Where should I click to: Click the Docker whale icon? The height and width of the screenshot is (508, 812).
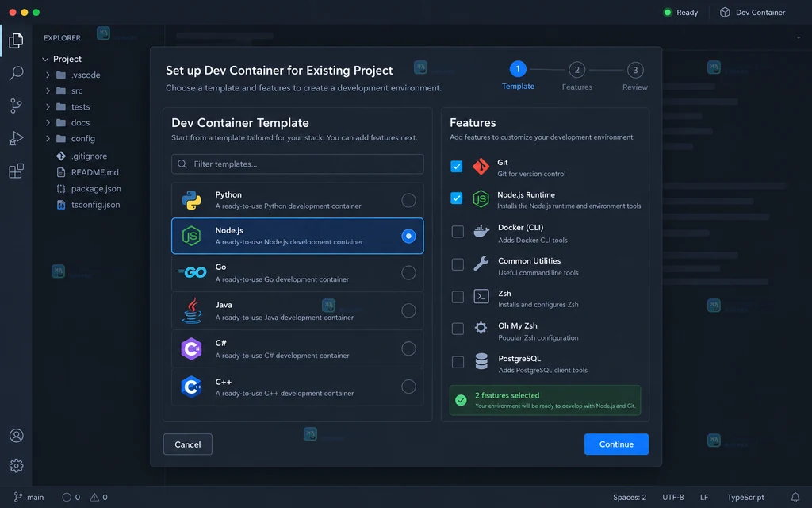(x=481, y=231)
